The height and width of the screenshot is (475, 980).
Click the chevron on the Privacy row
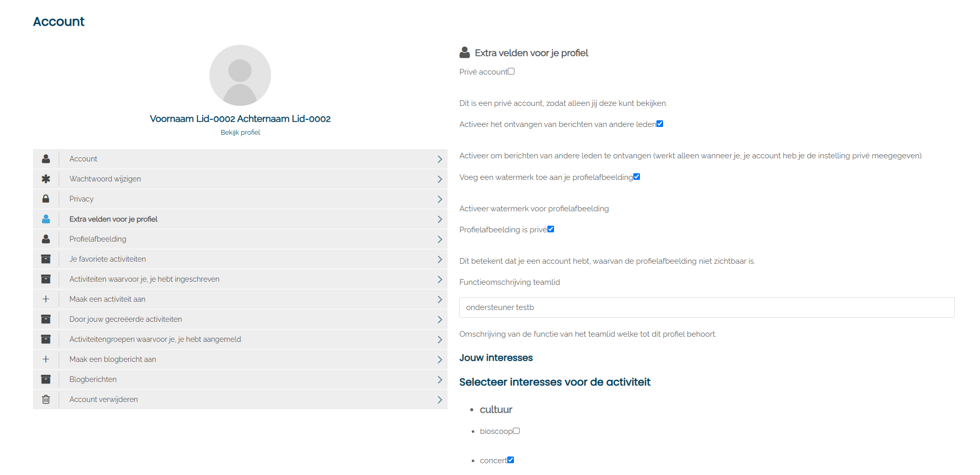pos(440,199)
